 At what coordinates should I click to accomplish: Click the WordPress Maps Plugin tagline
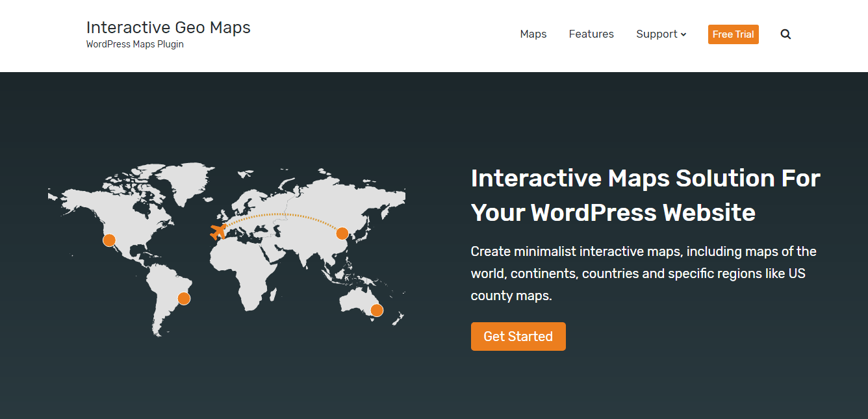click(x=135, y=45)
